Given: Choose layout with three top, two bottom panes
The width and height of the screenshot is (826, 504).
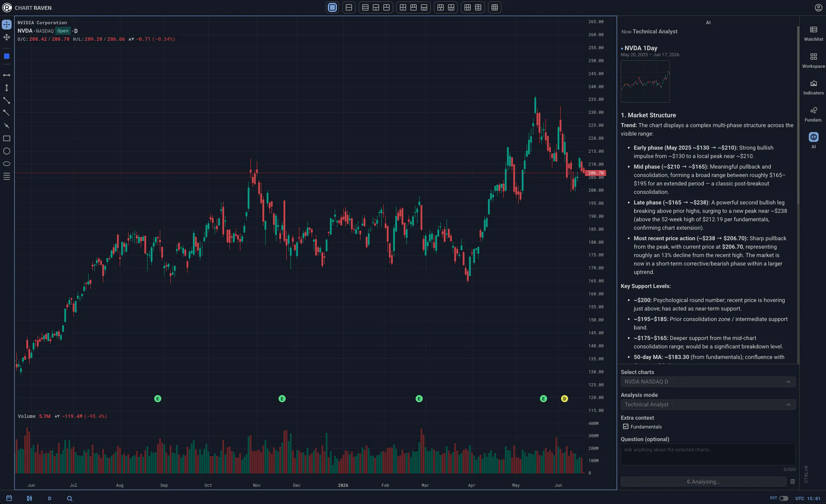Looking at the screenshot, I should [x=441, y=7].
